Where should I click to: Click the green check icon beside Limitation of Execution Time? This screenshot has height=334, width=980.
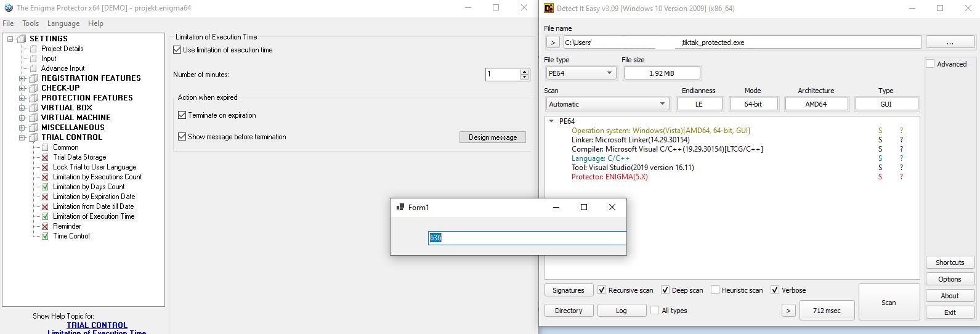[x=45, y=216]
